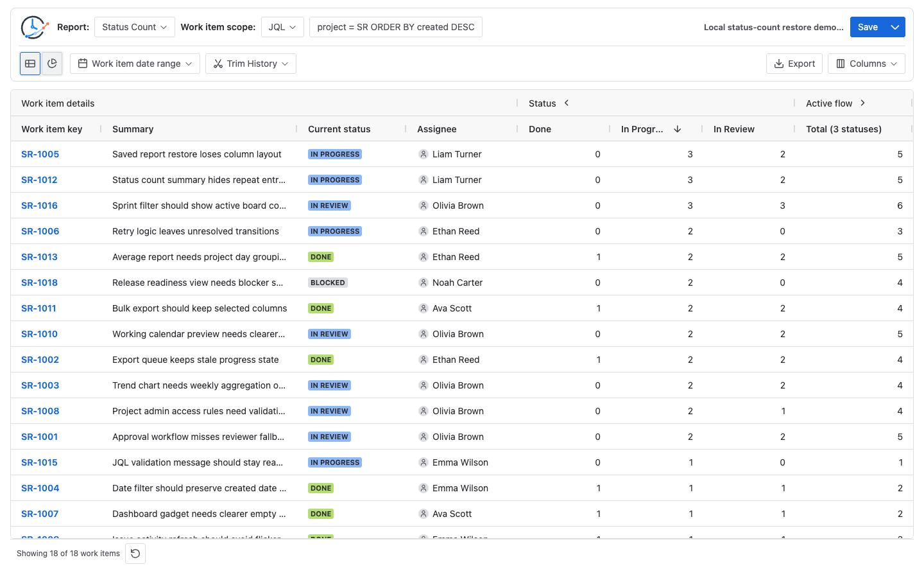Image resolution: width=924 pixels, height=578 pixels.
Task: Edit the JQL query field
Action: point(396,27)
